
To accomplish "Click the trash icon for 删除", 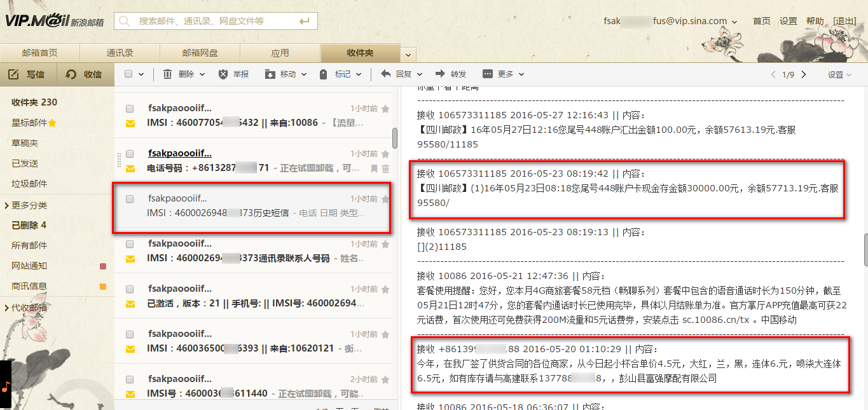I will click(168, 74).
